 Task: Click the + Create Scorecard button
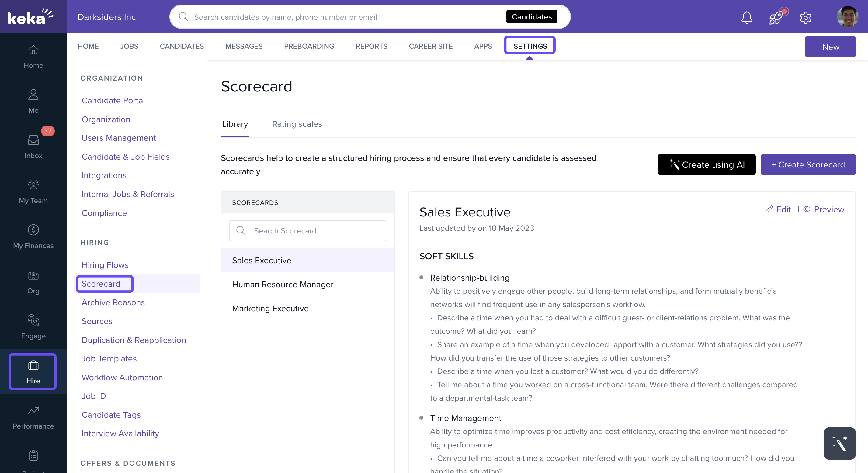click(808, 164)
